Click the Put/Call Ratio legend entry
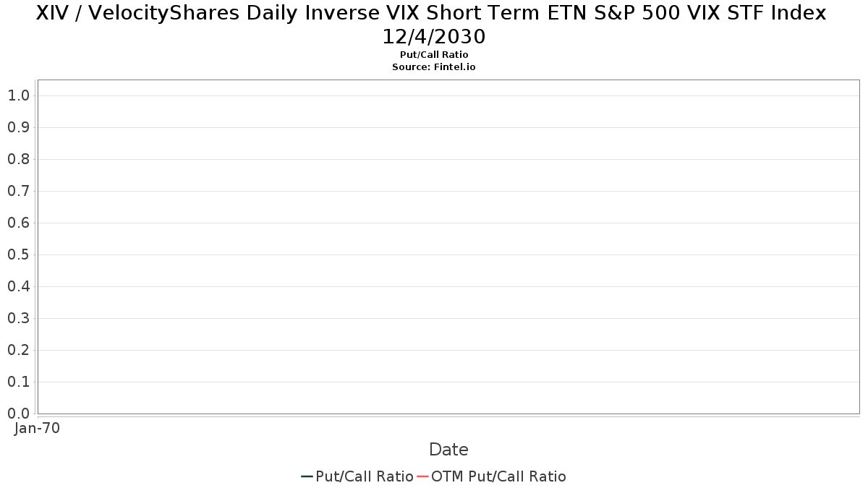 click(x=357, y=476)
